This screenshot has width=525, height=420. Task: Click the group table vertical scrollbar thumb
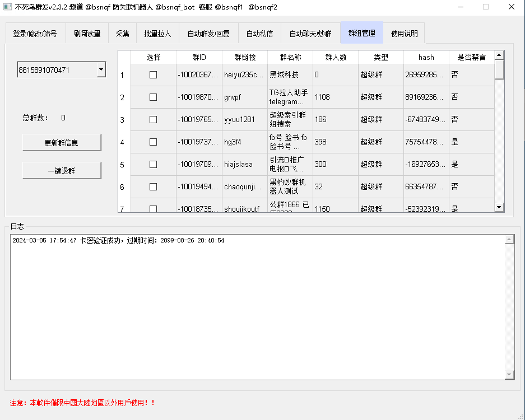(499, 70)
